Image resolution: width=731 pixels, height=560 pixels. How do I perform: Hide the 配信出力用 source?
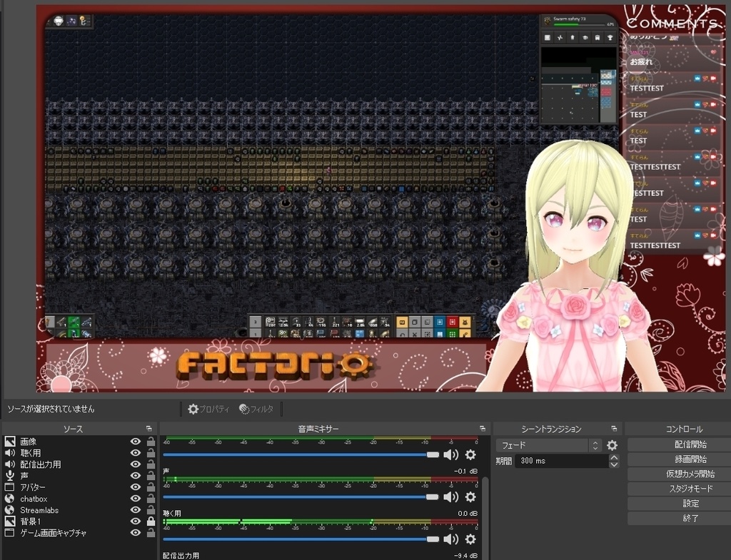[x=136, y=464]
